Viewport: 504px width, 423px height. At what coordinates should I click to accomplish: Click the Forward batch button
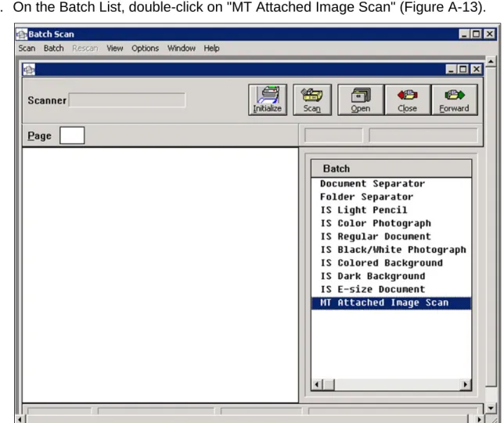click(454, 99)
